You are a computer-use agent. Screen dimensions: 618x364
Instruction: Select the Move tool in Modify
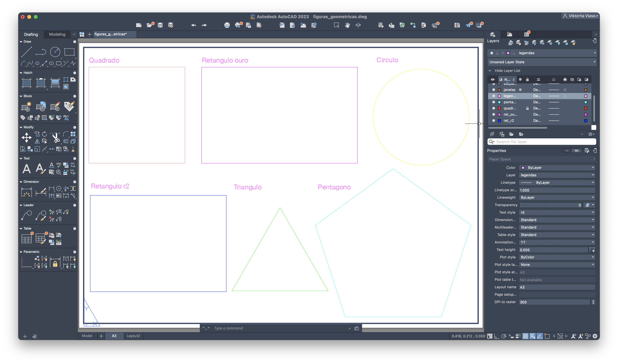tap(26, 137)
